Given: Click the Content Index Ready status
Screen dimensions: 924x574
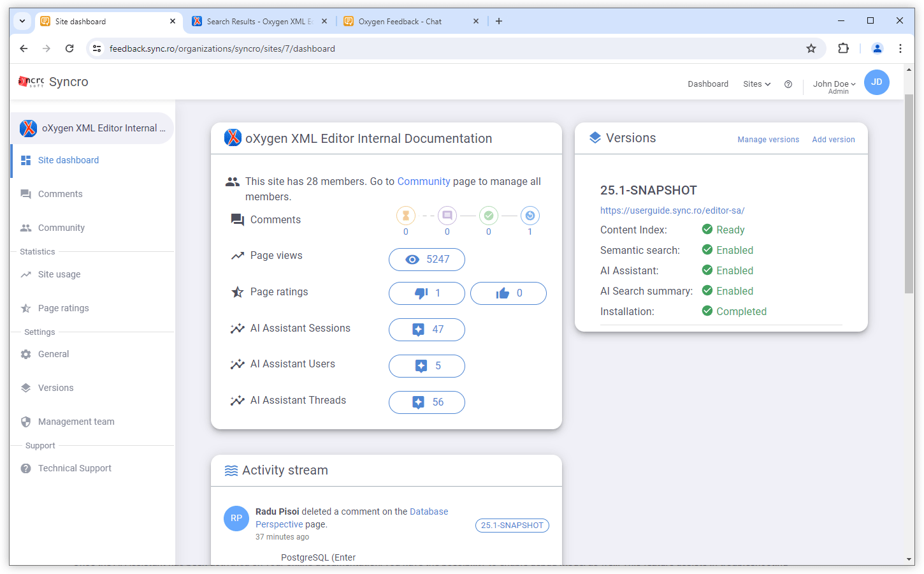Looking at the screenshot, I should click(723, 230).
